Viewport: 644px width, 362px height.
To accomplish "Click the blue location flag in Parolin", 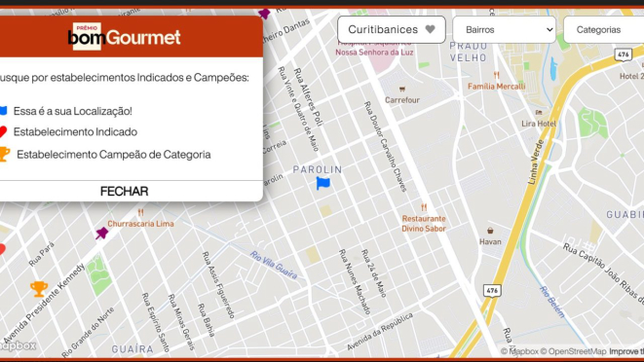I will [322, 183].
